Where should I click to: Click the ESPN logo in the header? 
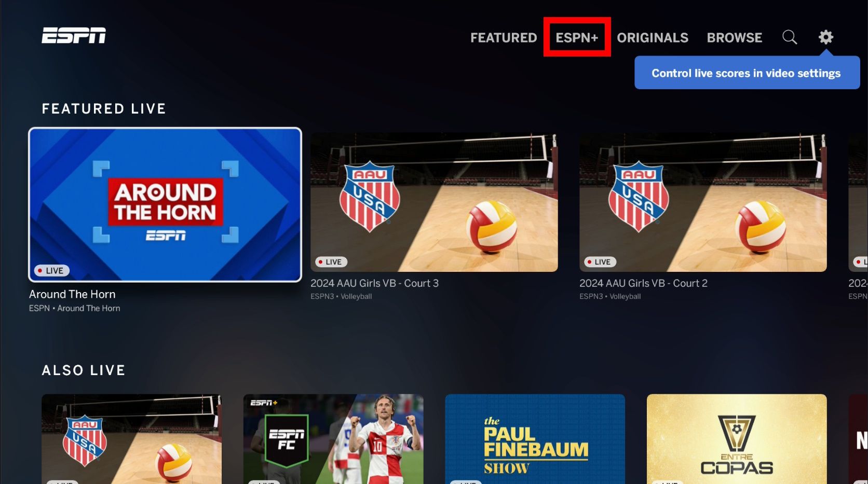point(74,35)
